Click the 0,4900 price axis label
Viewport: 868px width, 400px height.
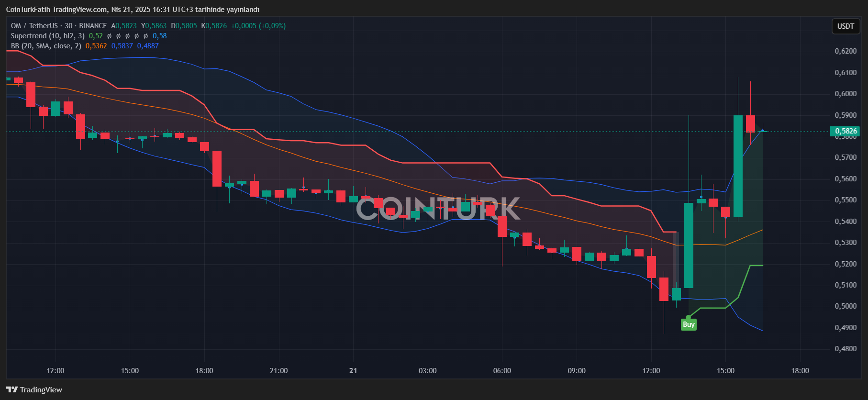point(846,328)
